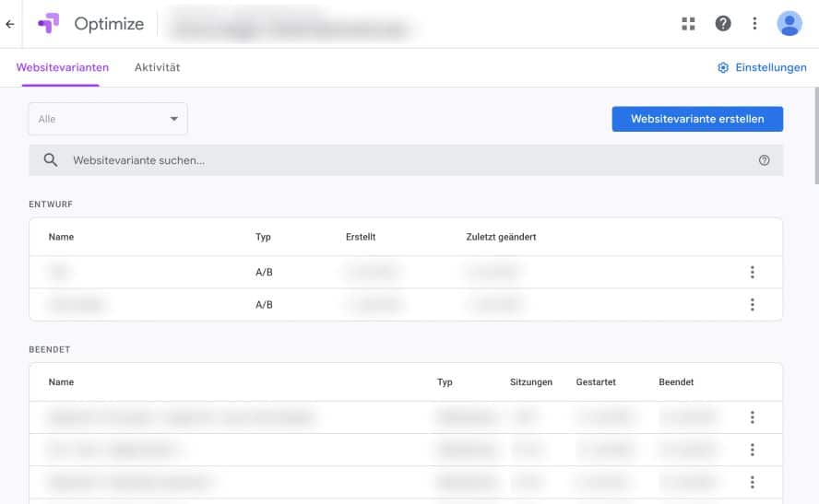Expand the Alle filter dropdown
The image size is (819, 504).
[108, 119]
